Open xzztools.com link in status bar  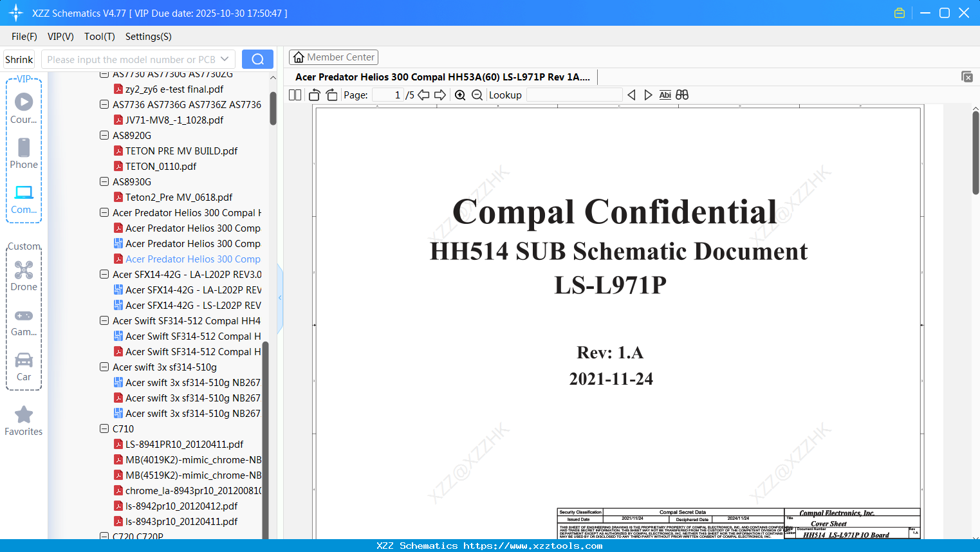pos(533,546)
